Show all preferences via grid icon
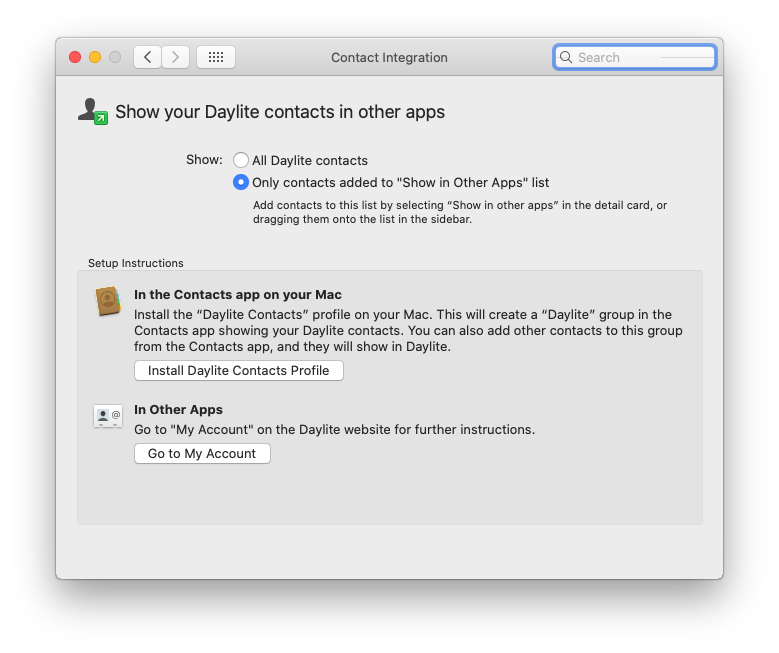This screenshot has height=653, width=779. (x=216, y=57)
